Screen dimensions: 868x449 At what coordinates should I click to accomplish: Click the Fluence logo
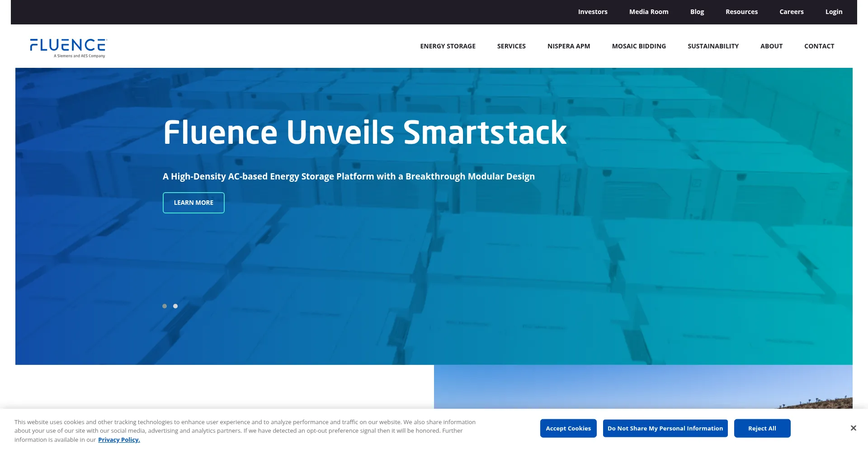(x=68, y=48)
